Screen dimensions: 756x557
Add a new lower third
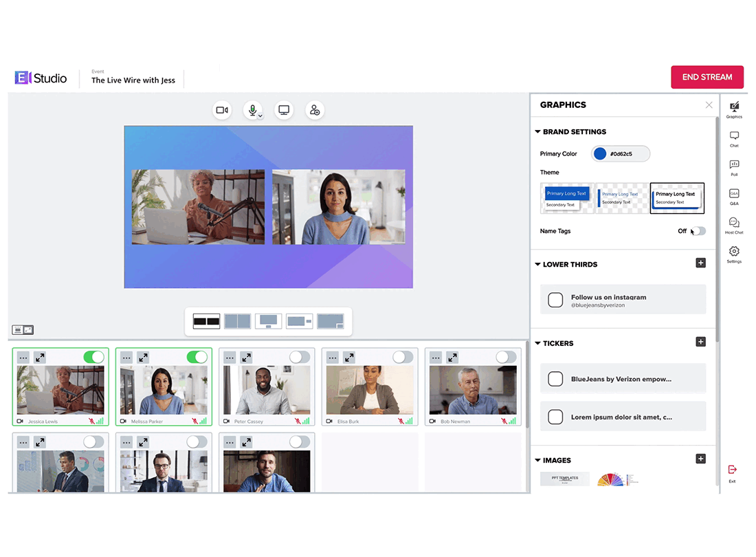(x=700, y=263)
